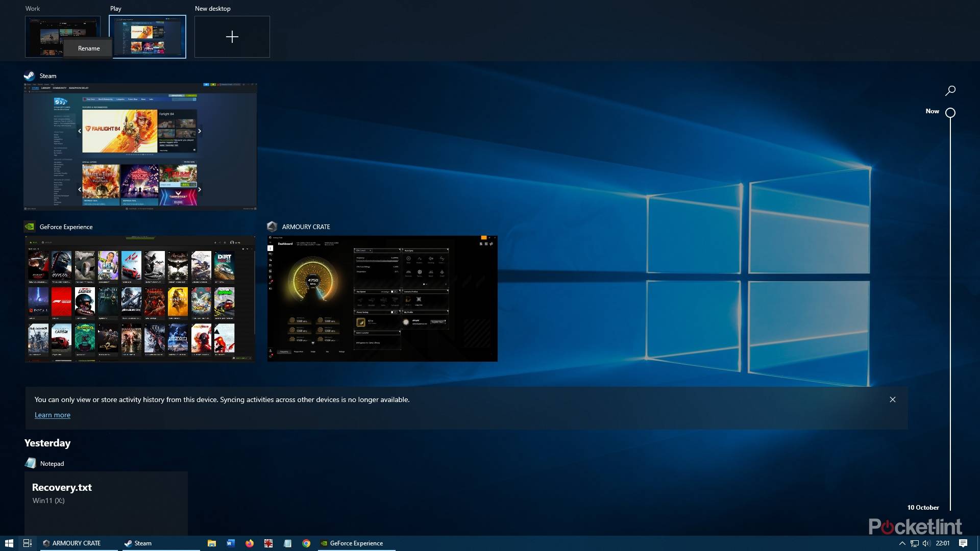This screenshot has height=551, width=980.
Task: Launch Firefox from the taskbar
Action: pos(249,543)
